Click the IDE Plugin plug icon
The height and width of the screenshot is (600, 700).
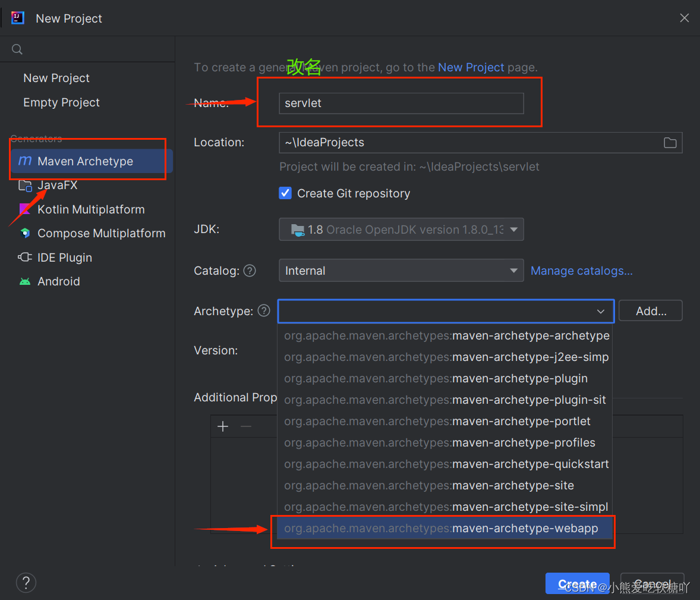pos(25,257)
